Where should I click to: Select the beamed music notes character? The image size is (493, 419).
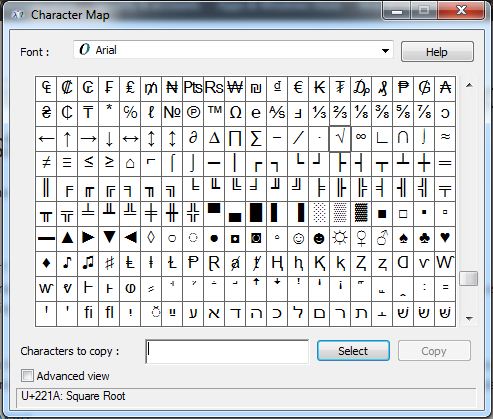click(88, 263)
